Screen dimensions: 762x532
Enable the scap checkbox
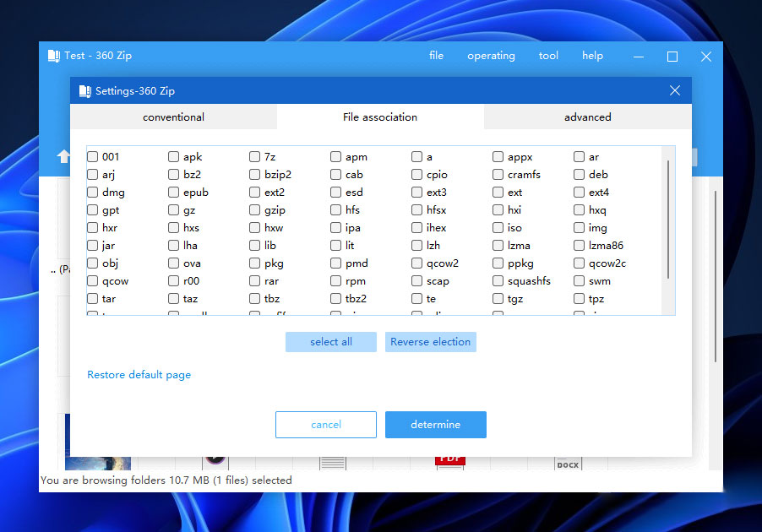pos(416,281)
